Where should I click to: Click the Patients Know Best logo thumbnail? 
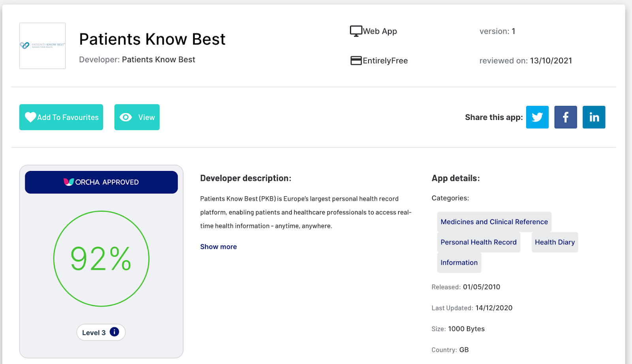click(43, 46)
